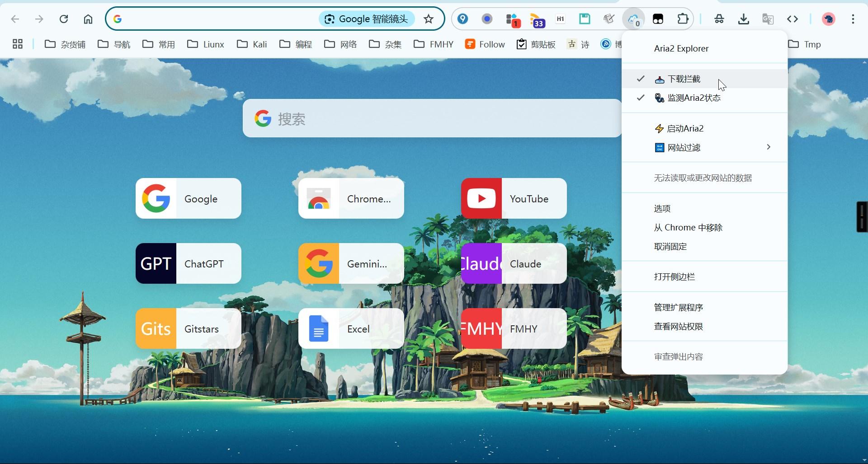Click the downloads icon in the toolbar

pyautogui.click(x=744, y=19)
